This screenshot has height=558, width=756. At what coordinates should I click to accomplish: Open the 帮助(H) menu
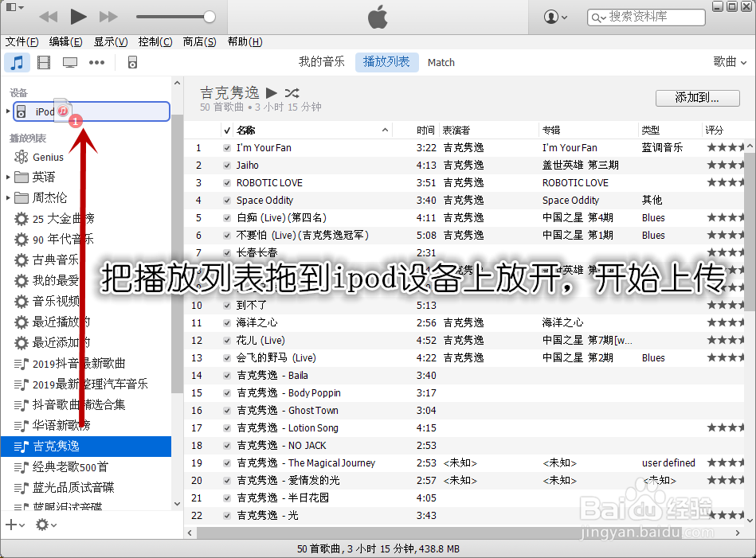245,42
